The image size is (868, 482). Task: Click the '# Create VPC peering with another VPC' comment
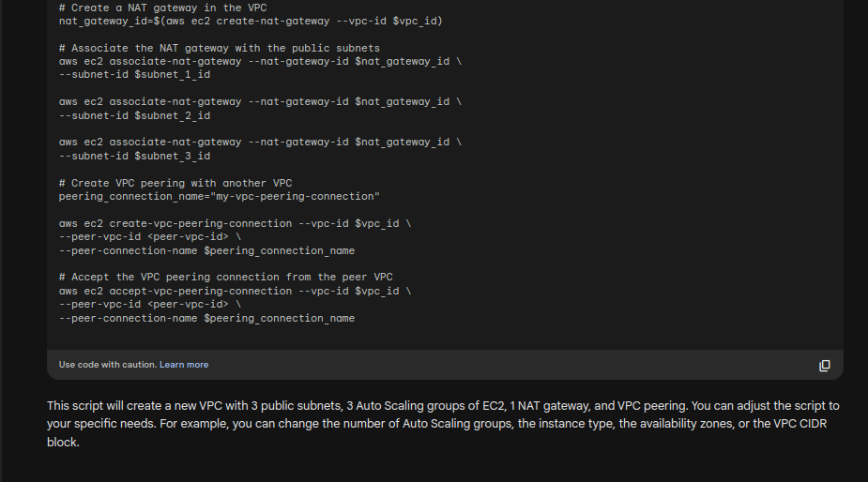[x=175, y=183]
